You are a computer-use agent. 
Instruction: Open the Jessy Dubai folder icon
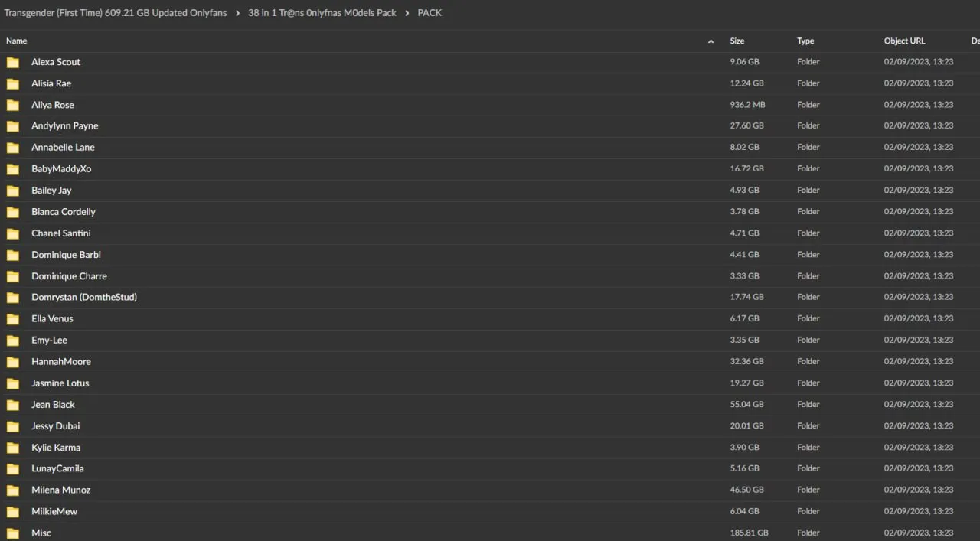[x=12, y=426]
